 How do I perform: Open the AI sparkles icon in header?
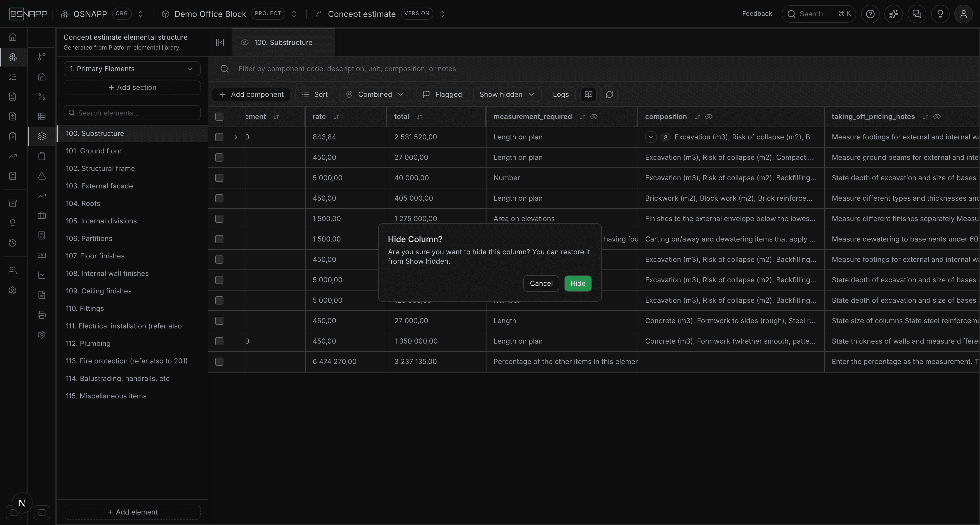click(x=893, y=14)
